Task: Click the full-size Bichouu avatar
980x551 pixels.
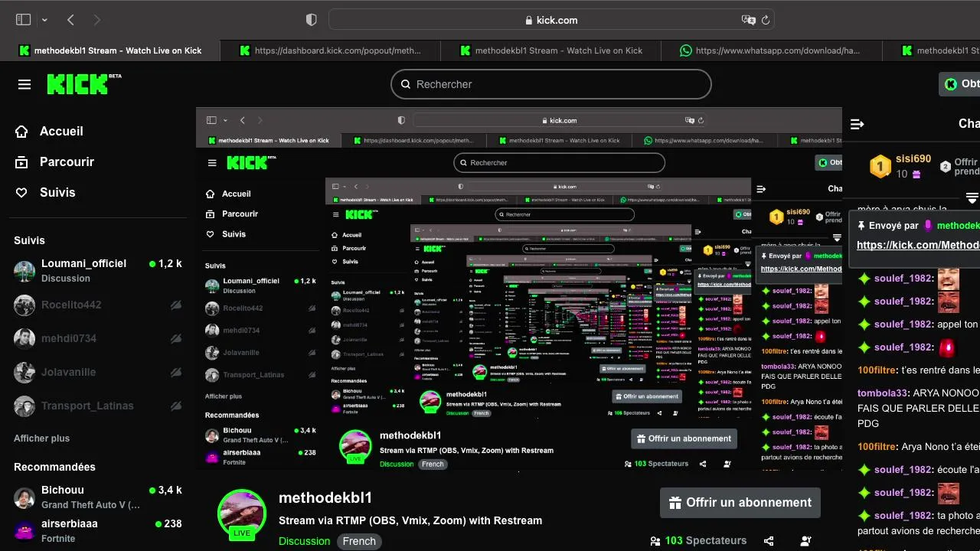Action: pyautogui.click(x=24, y=498)
